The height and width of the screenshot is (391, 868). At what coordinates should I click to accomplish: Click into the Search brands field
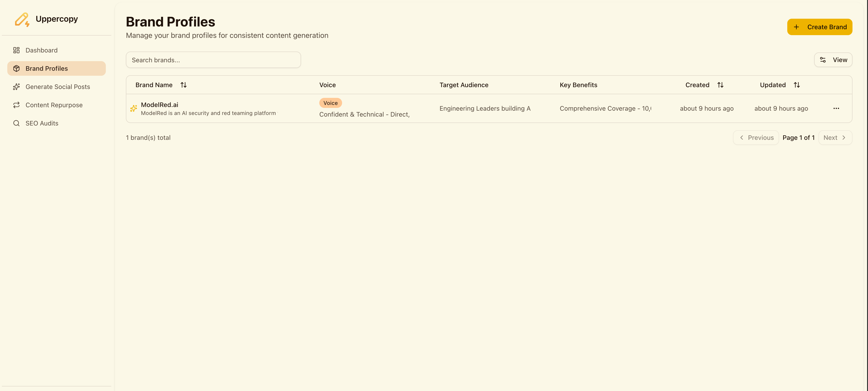(213, 60)
